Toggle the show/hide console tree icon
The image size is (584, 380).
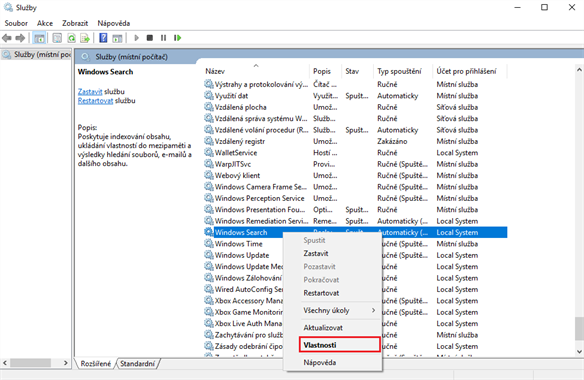click(39, 38)
